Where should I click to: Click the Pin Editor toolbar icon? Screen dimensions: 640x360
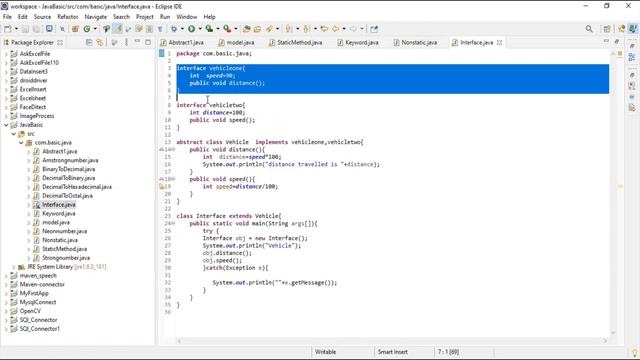[x=374, y=29]
